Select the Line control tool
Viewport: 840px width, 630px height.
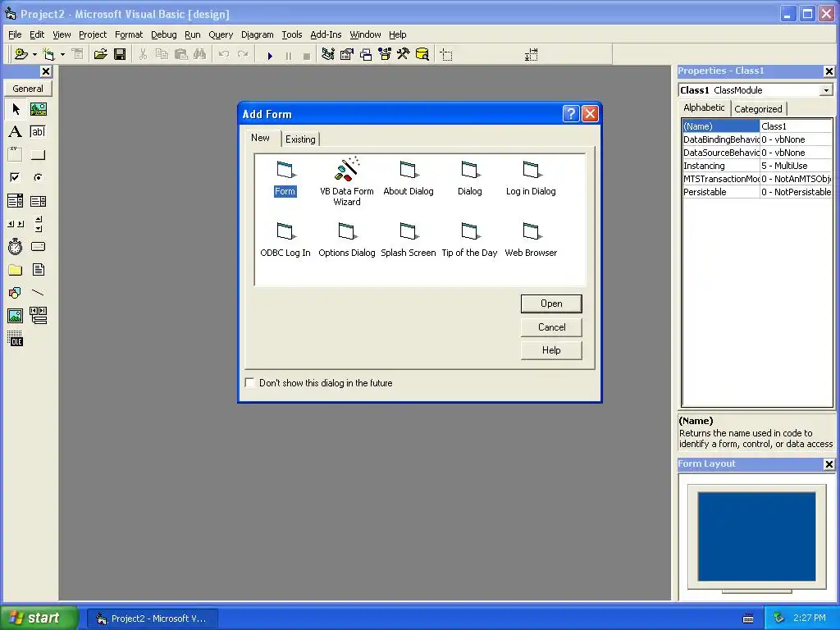tap(38, 293)
